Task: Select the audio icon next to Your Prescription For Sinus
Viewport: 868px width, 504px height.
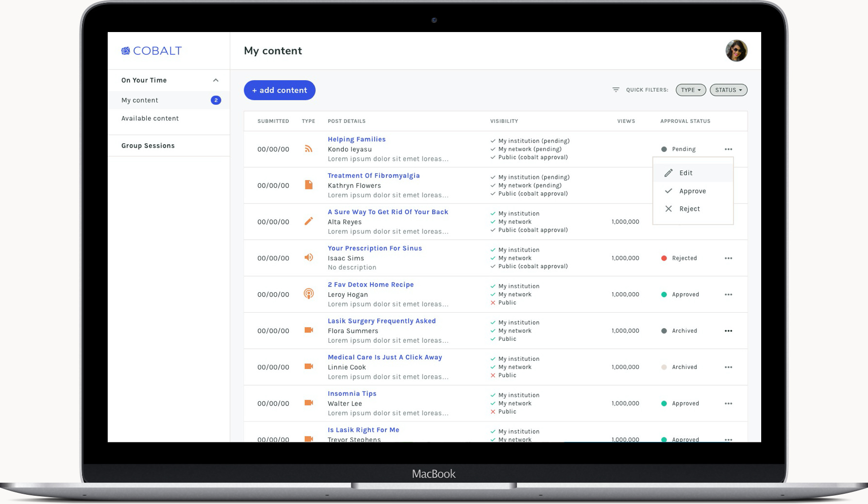Action: click(x=308, y=258)
